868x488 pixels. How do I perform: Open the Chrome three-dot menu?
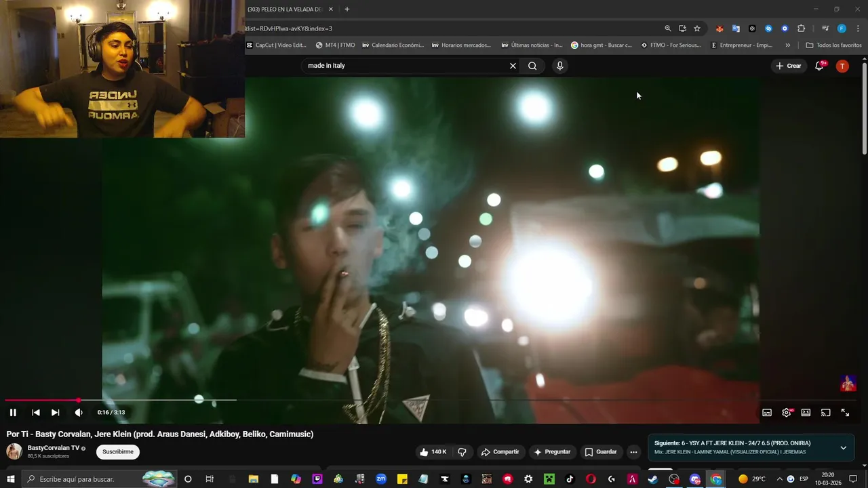(x=858, y=28)
